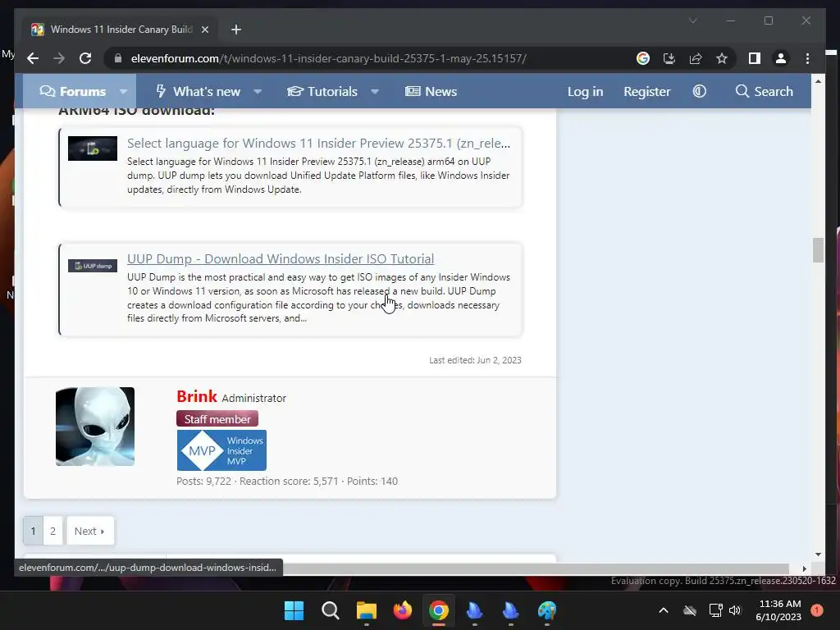Toggle the forum dark/light style
The height and width of the screenshot is (630, 840).
pos(699,92)
